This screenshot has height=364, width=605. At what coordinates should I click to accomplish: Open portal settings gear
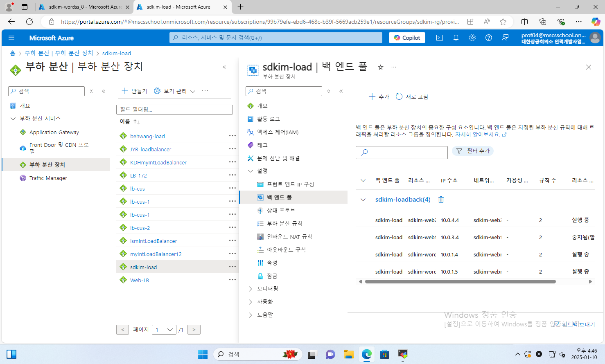point(472,38)
